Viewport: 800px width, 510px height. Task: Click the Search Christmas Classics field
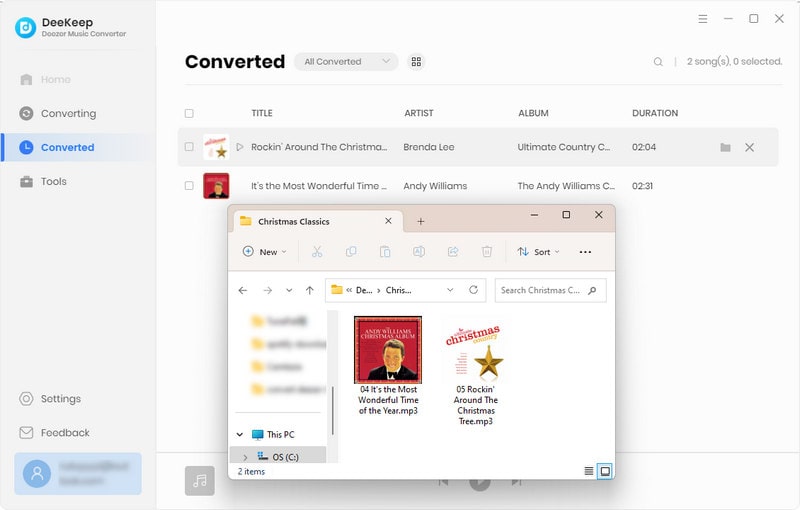551,290
